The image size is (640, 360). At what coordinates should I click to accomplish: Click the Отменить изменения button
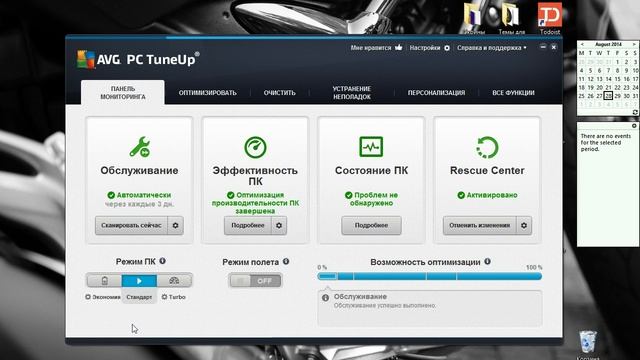pyautogui.click(x=480, y=225)
